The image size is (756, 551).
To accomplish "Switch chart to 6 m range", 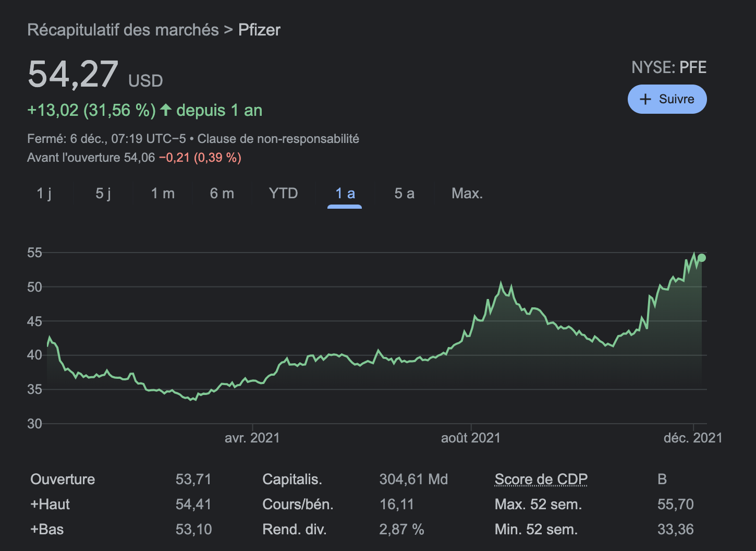I will click(222, 194).
